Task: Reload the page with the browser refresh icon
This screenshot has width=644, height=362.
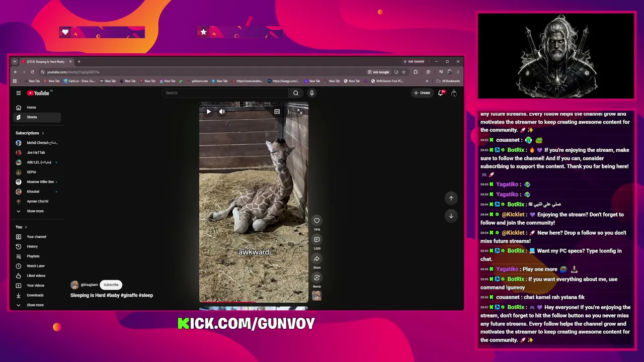Action: point(32,72)
